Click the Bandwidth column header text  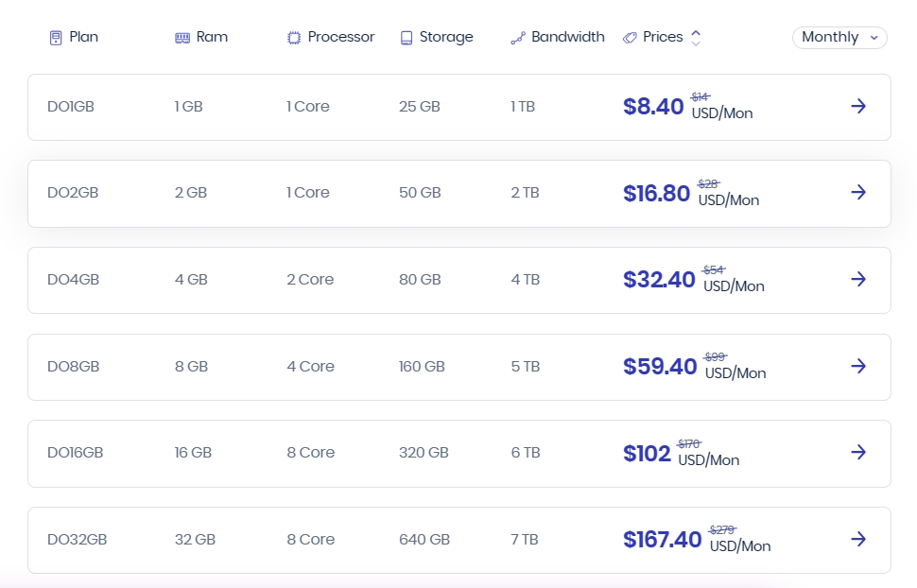[x=567, y=37]
